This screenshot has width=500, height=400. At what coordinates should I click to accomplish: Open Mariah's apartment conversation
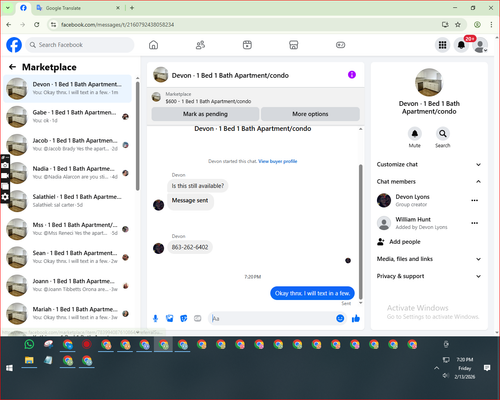68,313
